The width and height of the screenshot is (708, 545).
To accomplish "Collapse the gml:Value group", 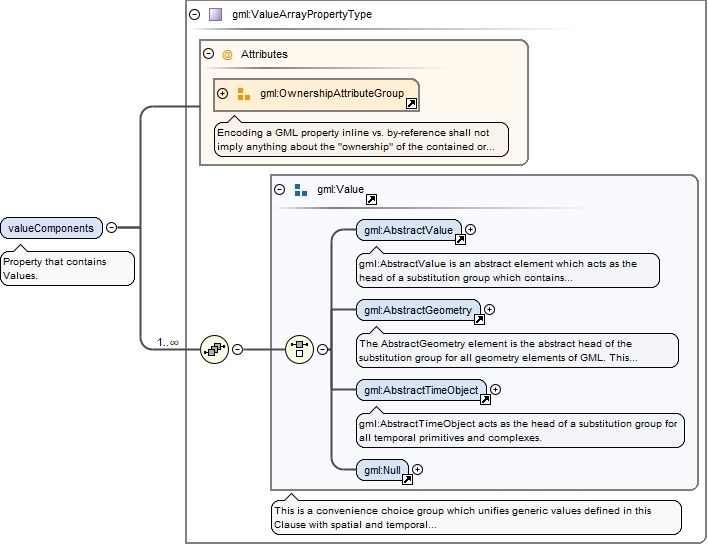I will (x=279, y=189).
